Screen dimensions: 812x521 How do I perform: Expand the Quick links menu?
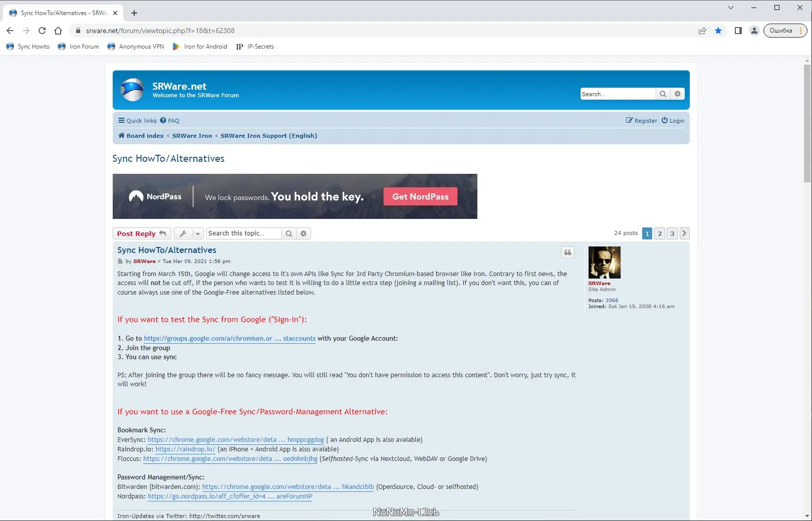pos(137,121)
